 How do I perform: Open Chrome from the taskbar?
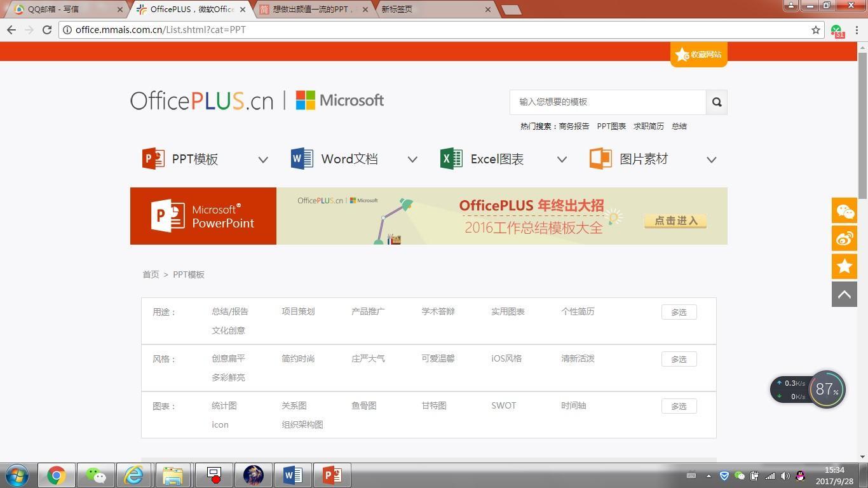(56, 475)
